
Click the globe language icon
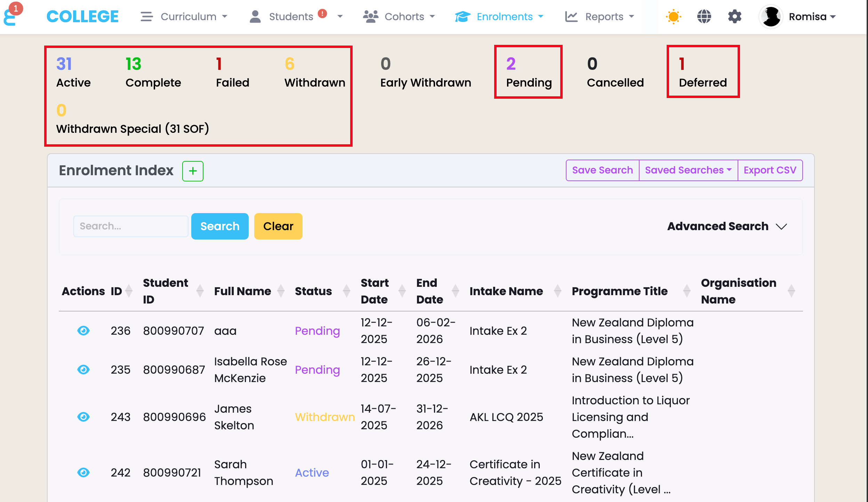(704, 16)
